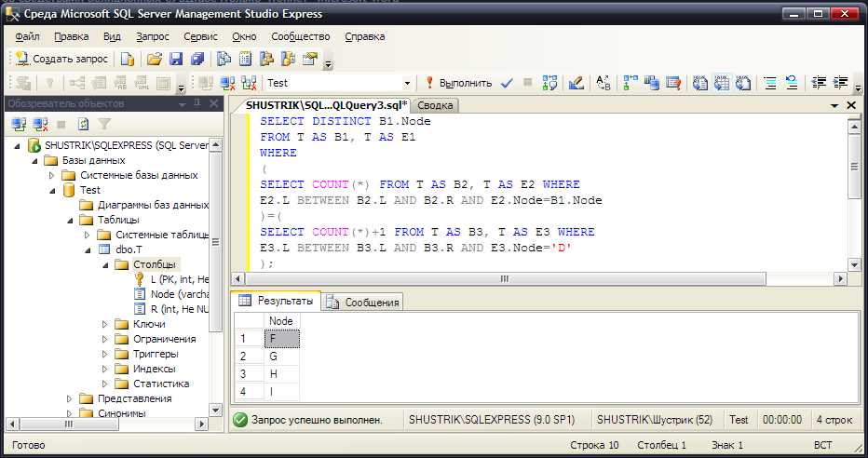The width and height of the screenshot is (868, 458).
Task: Expand the Индексы folder
Action: [104, 369]
